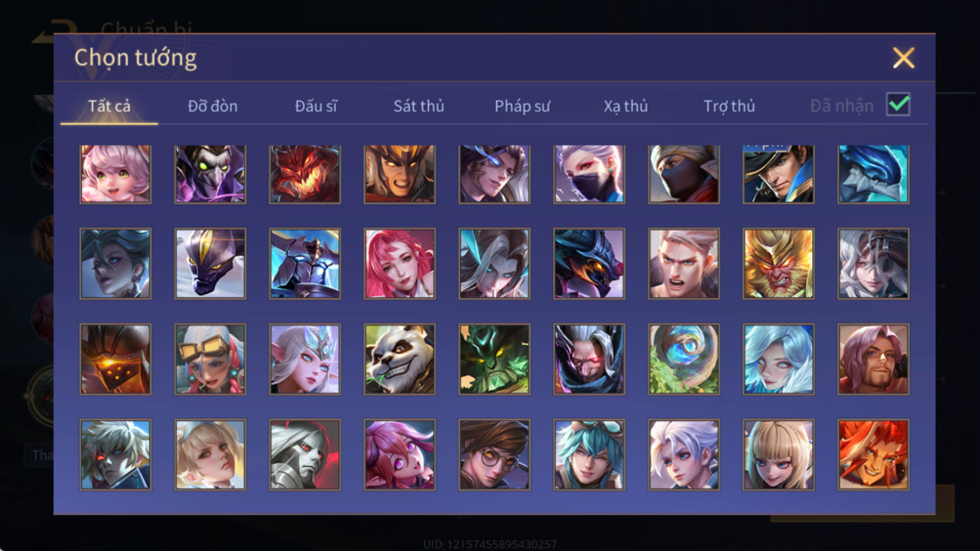The width and height of the screenshot is (980, 551).
Task: Select the green forest monster hero portrait
Action: 495,359
